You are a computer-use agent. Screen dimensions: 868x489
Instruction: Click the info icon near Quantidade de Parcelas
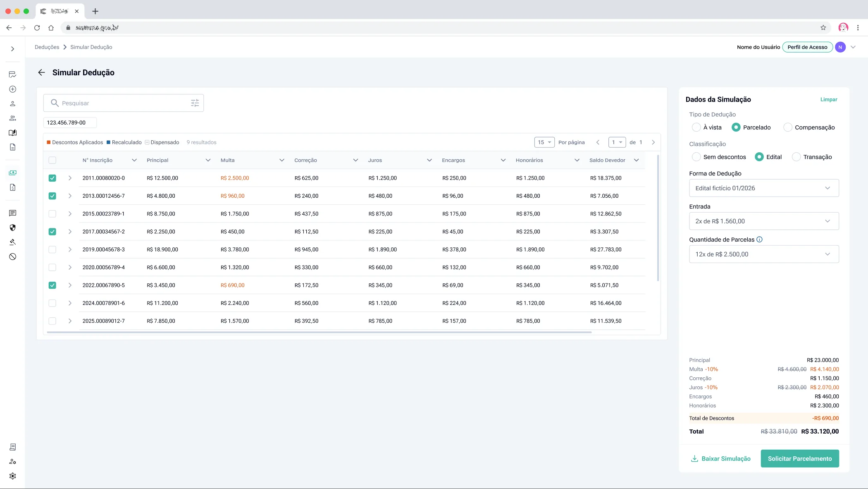(759, 240)
